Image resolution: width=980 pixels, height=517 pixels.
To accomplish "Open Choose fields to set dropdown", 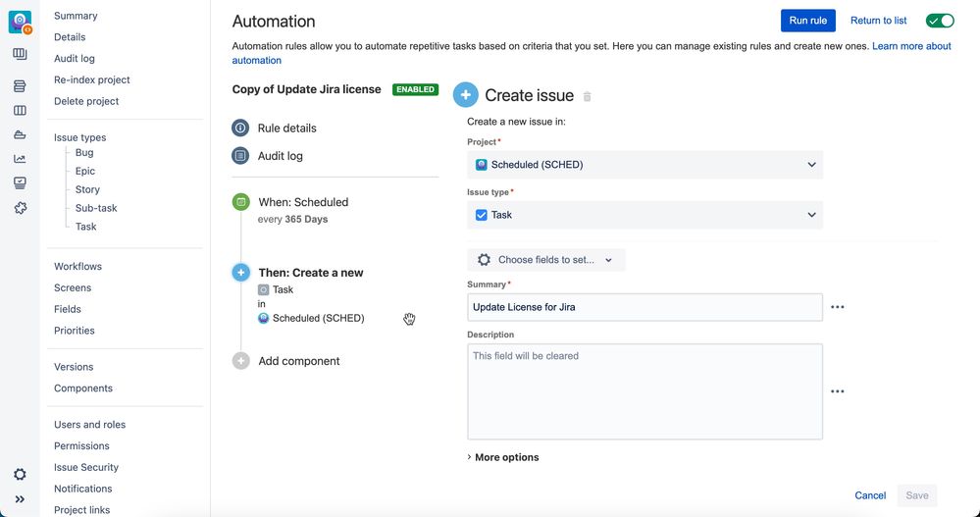I will click(x=545, y=260).
